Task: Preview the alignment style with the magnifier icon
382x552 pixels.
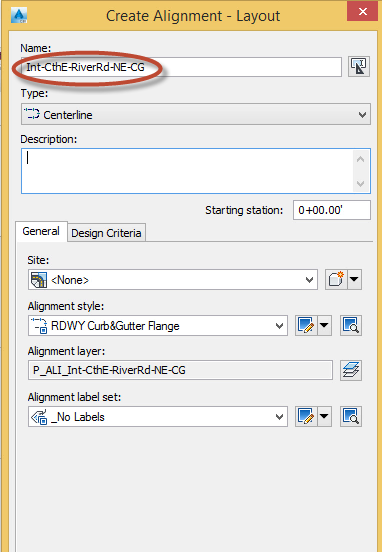Action: pyautogui.click(x=351, y=325)
